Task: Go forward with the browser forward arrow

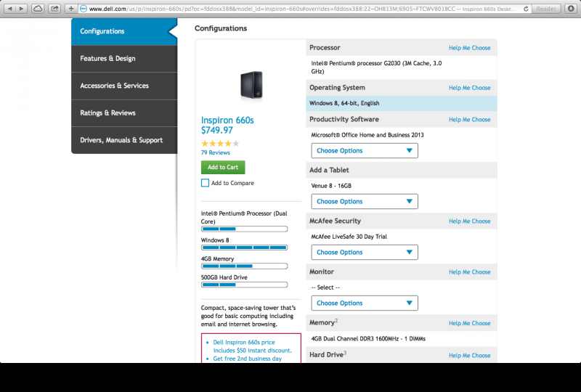Action: [x=22, y=8]
